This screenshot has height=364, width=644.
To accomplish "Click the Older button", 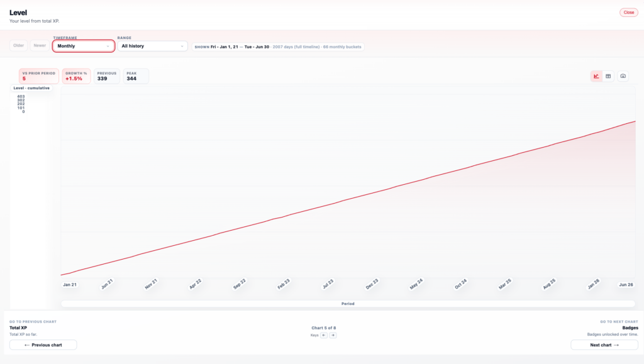I will click(x=19, y=46).
